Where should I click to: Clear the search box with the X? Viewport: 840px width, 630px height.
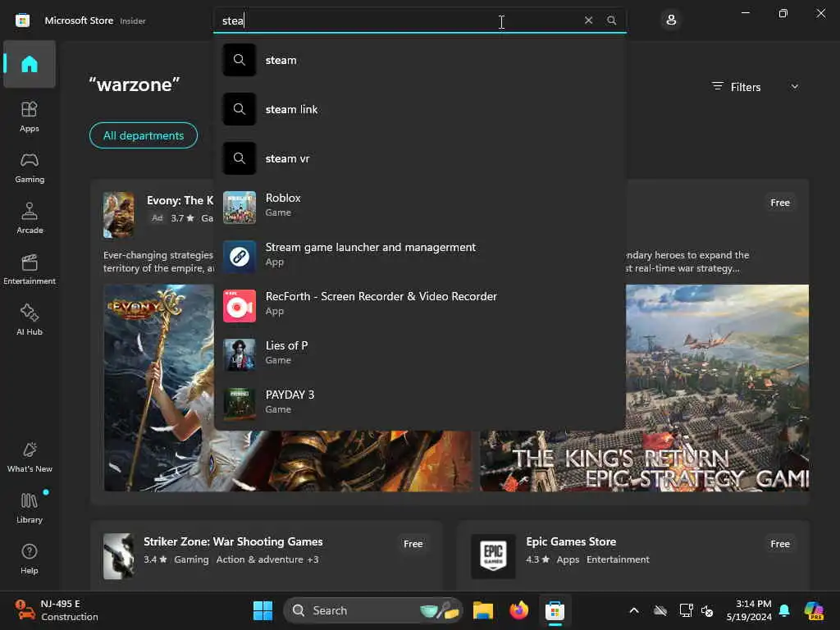tap(588, 21)
